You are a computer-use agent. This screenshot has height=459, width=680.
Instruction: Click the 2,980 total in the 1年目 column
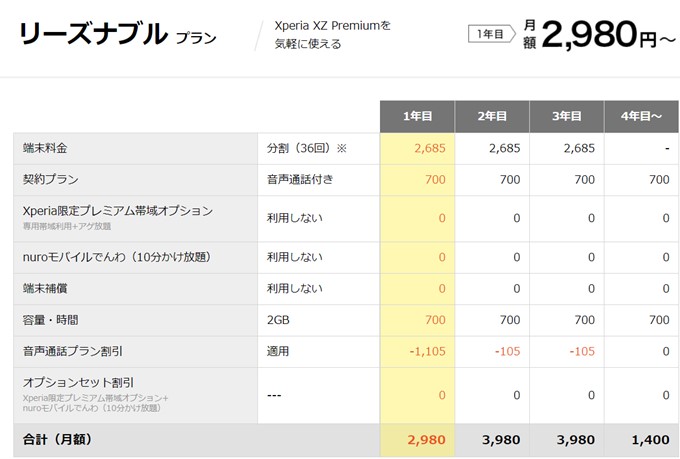pos(425,440)
